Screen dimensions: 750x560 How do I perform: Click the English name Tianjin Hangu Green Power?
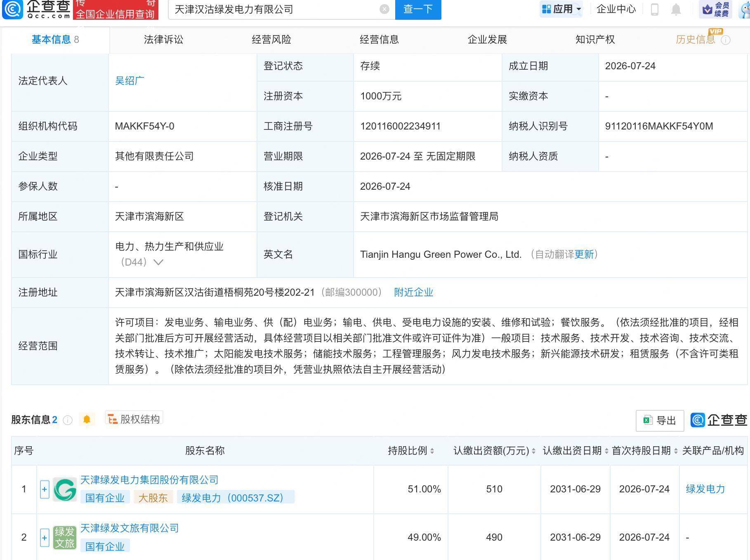point(441,254)
